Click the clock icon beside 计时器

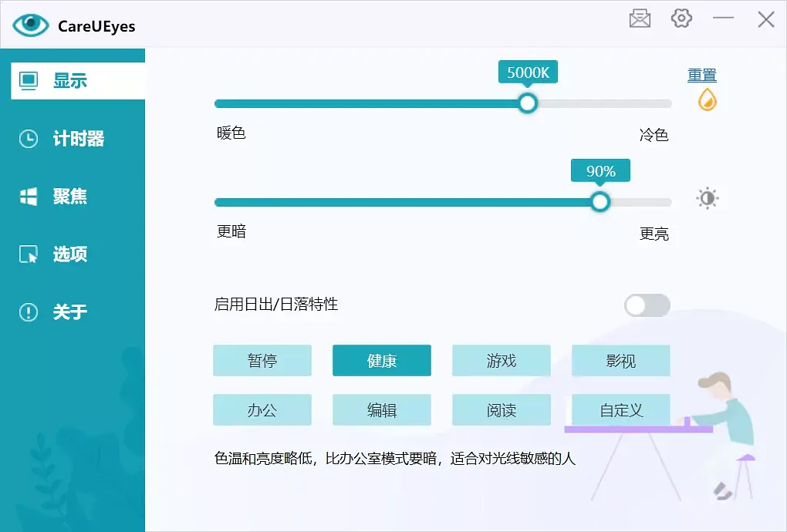pyautogui.click(x=29, y=139)
